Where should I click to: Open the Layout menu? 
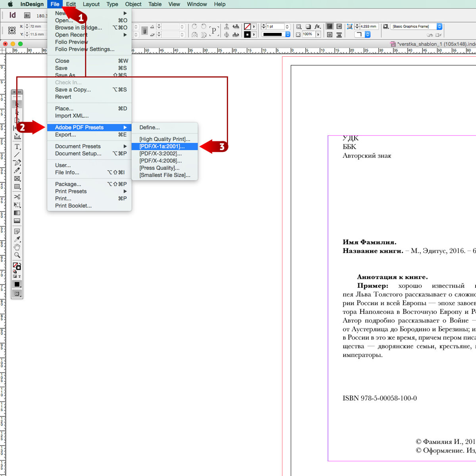tap(91, 4)
